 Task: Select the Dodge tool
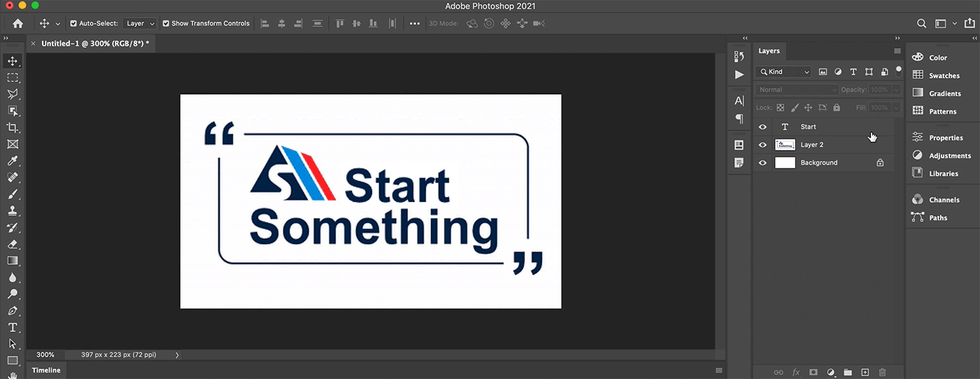(x=13, y=294)
